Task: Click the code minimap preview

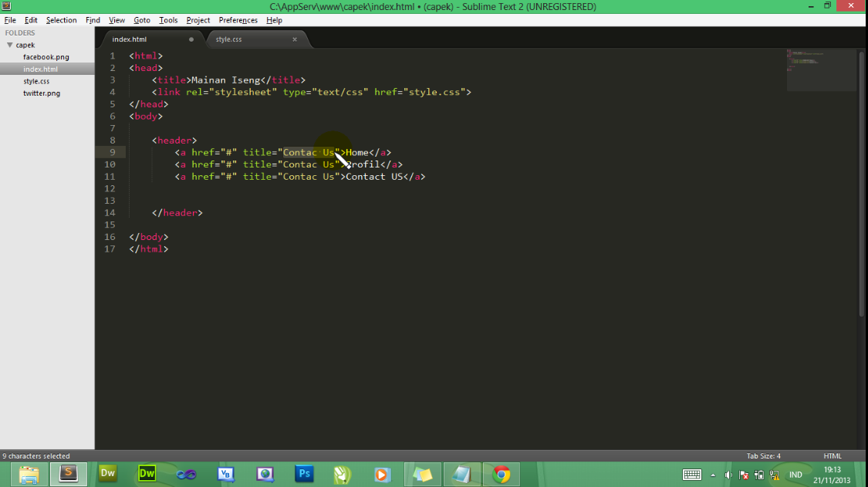Action: click(x=821, y=69)
